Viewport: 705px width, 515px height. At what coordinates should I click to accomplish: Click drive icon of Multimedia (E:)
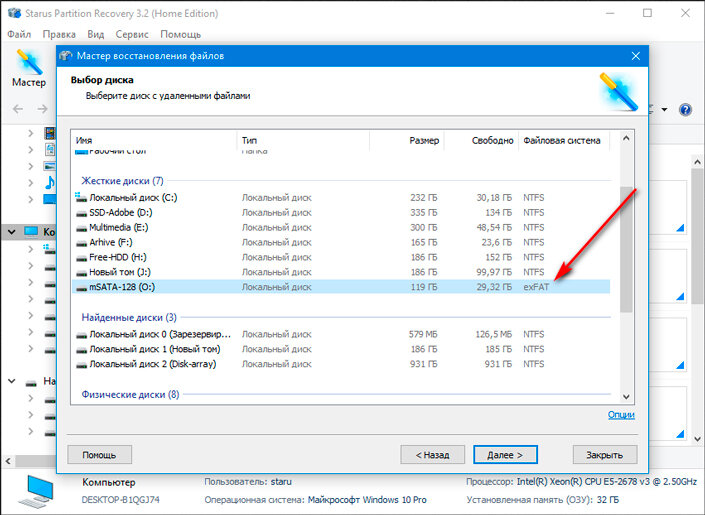tap(81, 228)
